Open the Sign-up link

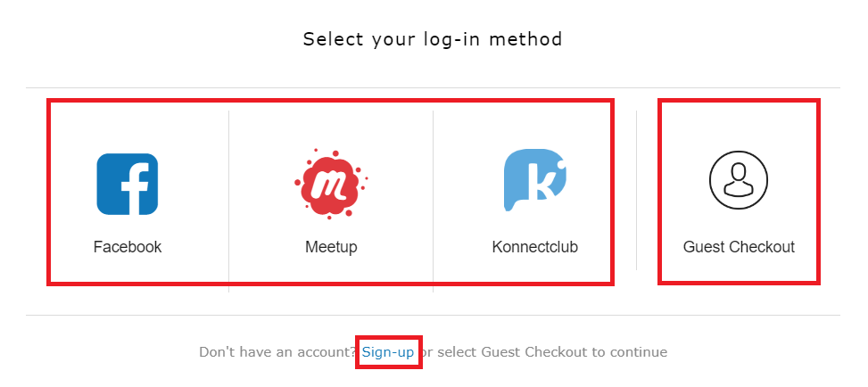(388, 352)
